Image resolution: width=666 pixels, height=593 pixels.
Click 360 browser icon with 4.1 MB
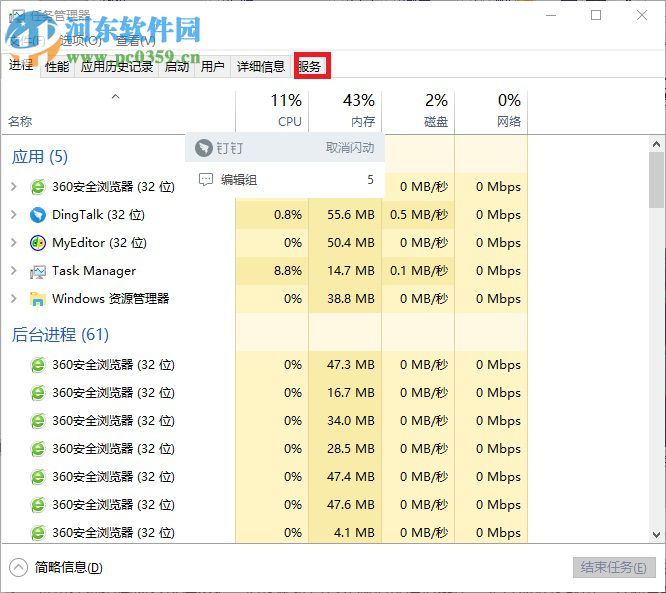[x=38, y=533]
